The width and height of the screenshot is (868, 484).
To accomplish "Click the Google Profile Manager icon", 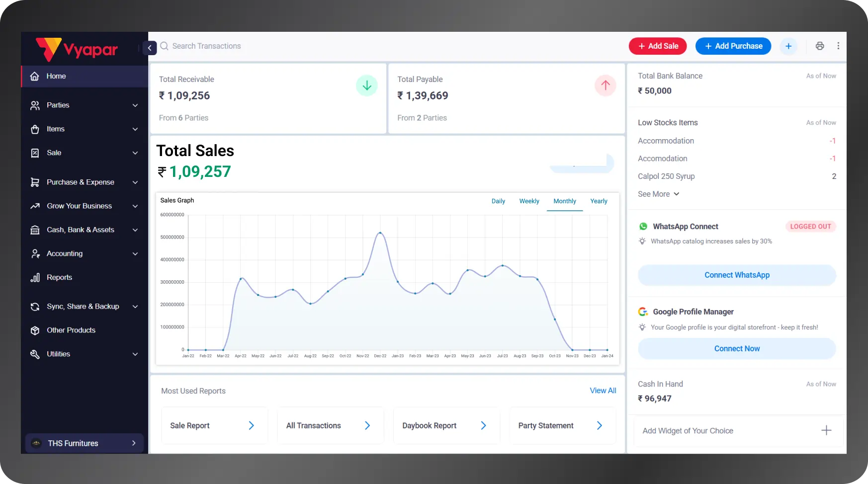I will pos(643,312).
